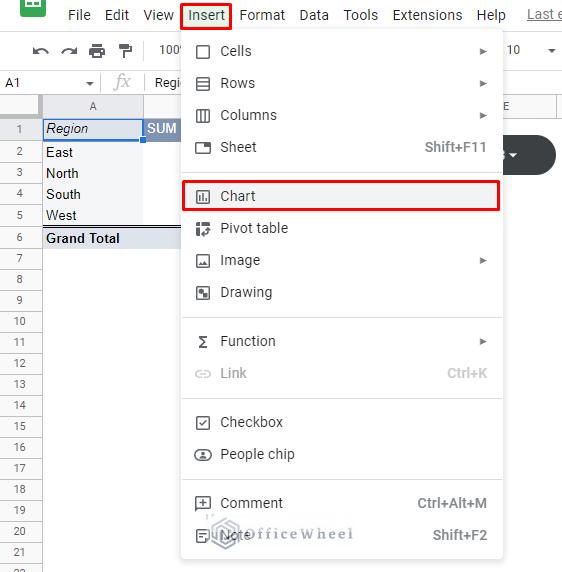The height and width of the screenshot is (572, 562).
Task: Expand the Cells submenu arrow
Action: point(483,51)
